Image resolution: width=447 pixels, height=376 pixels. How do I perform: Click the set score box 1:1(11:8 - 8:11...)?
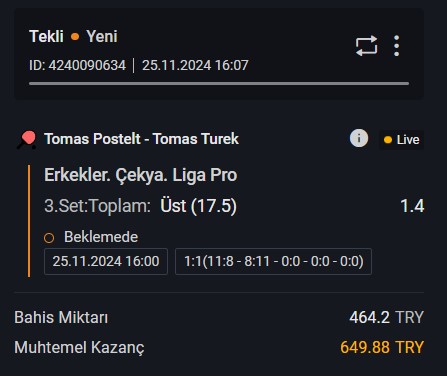273,261
